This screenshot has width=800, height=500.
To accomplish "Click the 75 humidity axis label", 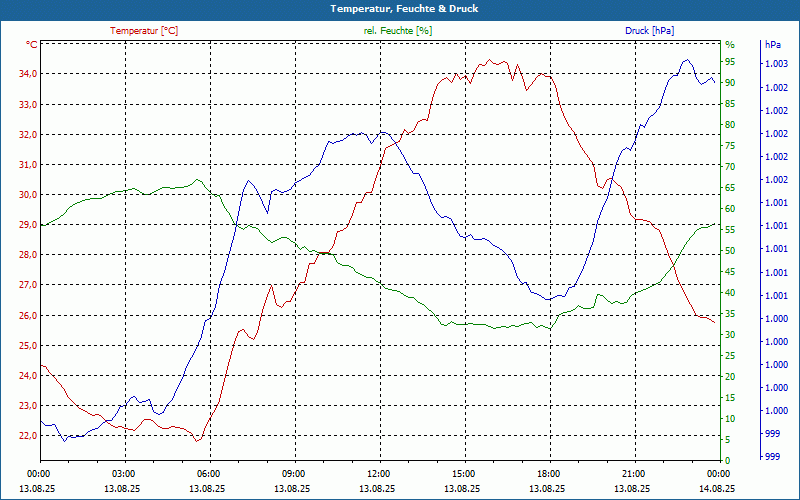I will coord(730,146).
